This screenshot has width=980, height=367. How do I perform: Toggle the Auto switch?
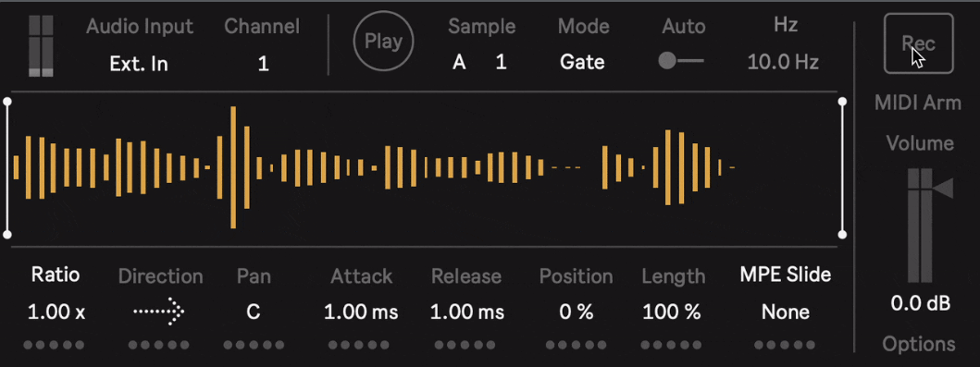[x=680, y=61]
